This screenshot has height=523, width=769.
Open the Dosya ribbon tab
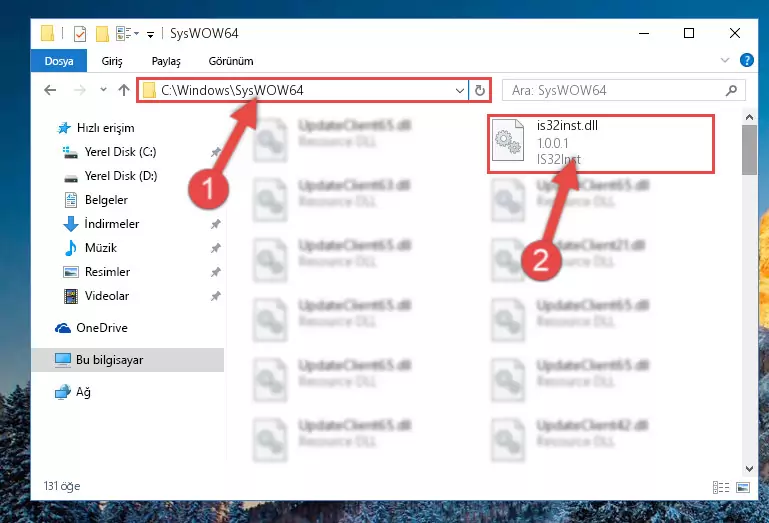(59, 61)
